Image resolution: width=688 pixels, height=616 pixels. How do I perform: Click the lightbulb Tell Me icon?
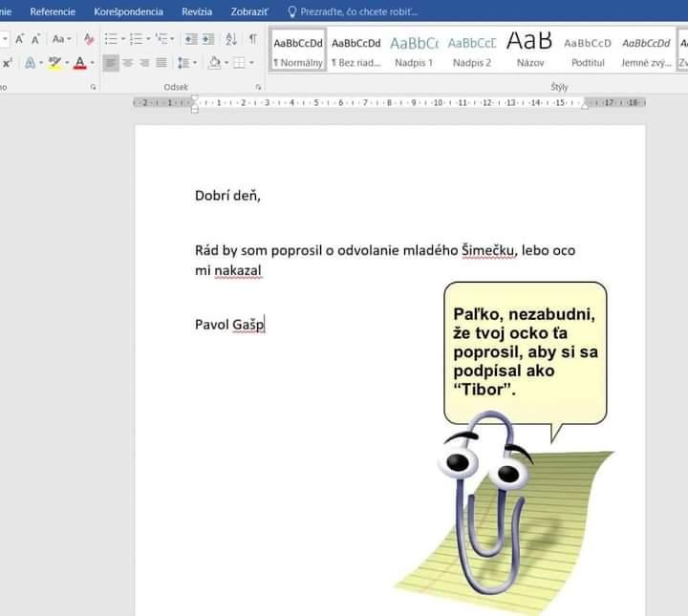292,11
